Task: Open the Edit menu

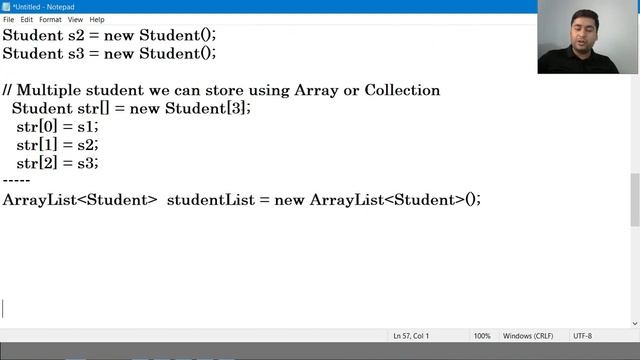Action: 27,20
